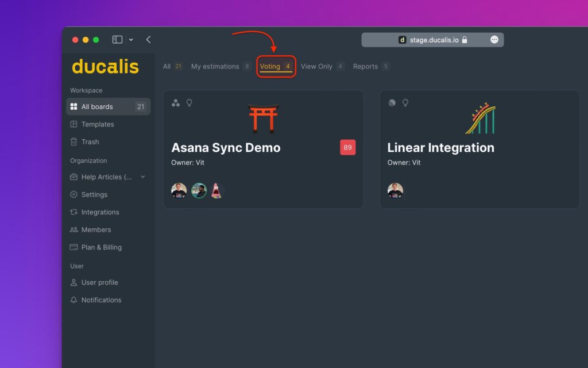Viewport: 588px width, 368px height.
Task: Select the View Only tab
Action: (x=316, y=67)
